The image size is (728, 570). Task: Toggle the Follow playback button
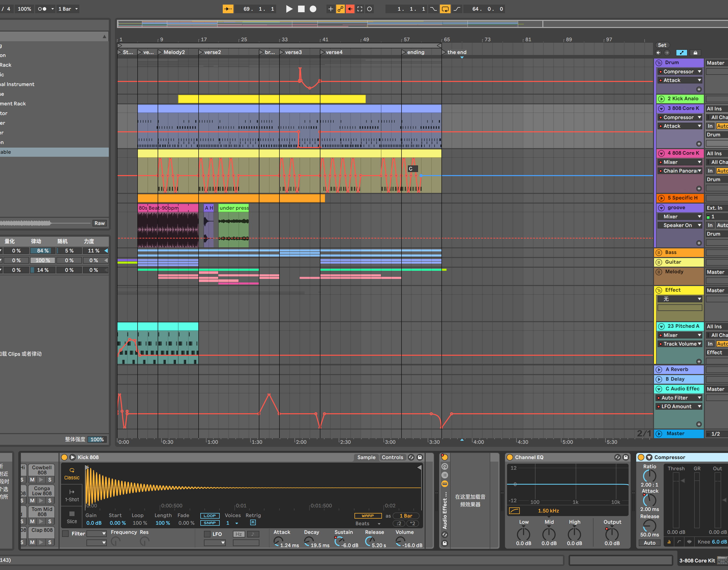(x=228, y=9)
